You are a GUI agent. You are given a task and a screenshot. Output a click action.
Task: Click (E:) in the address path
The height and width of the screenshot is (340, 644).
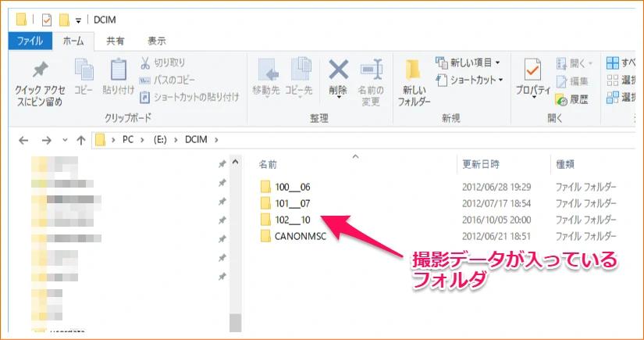[162, 140]
